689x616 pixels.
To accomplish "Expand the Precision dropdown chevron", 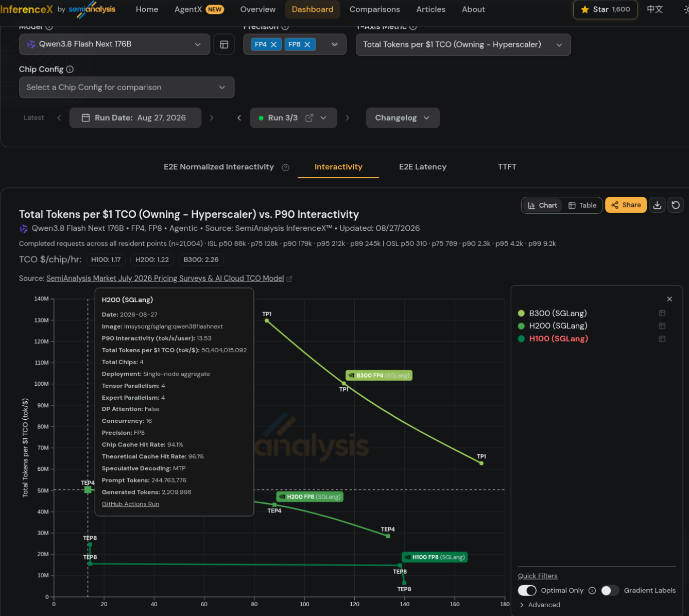I will [x=335, y=45].
